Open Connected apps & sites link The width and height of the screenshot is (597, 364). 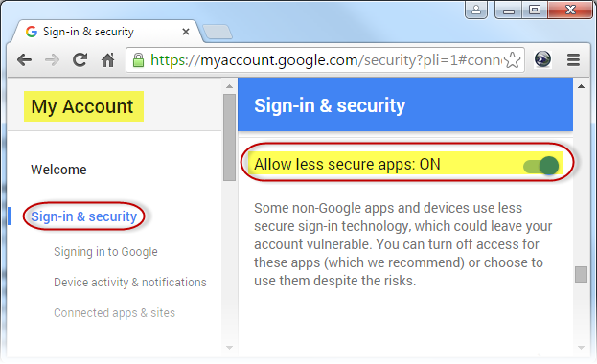click(x=115, y=312)
